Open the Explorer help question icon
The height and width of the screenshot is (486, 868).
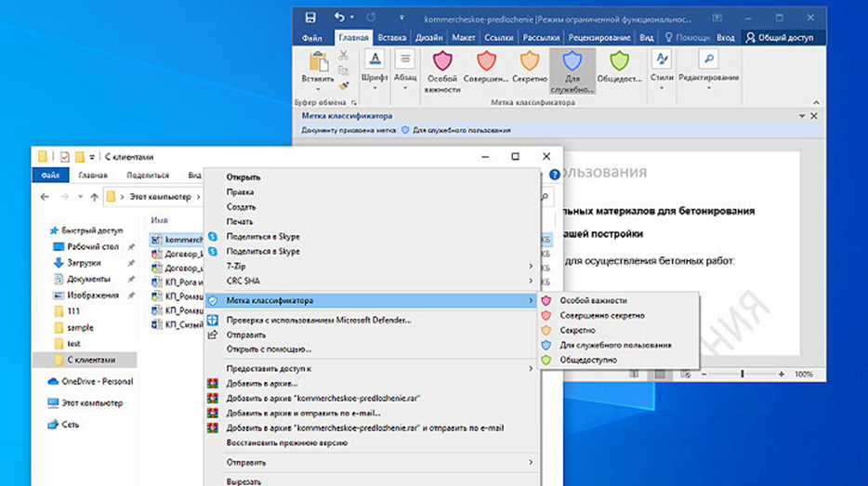pos(554,175)
